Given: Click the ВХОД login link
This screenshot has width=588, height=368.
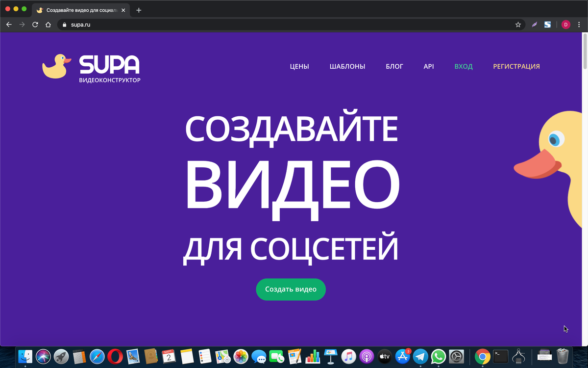Looking at the screenshot, I should pos(464,66).
